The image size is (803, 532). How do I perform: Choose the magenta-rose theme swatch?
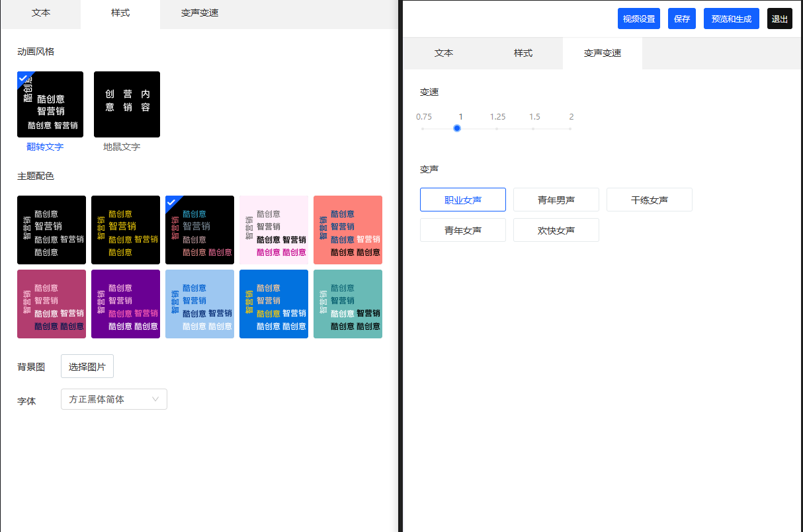52,304
